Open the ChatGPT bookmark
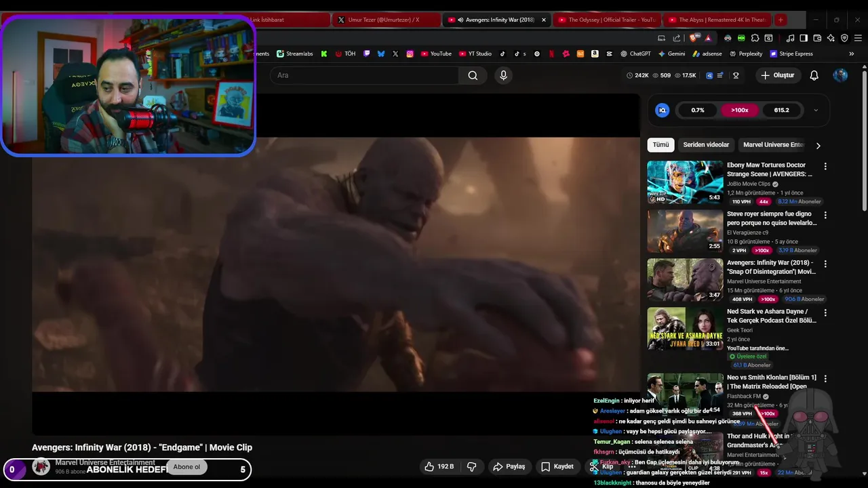The height and width of the screenshot is (488, 868). point(635,54)
